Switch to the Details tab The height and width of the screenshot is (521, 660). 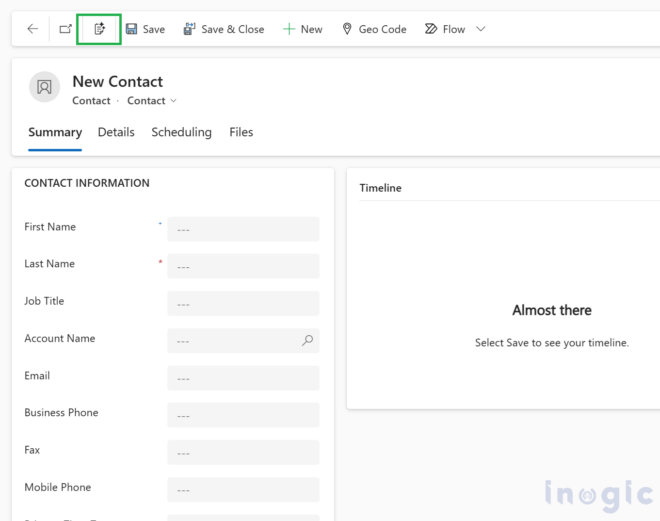tap(116, 132)
